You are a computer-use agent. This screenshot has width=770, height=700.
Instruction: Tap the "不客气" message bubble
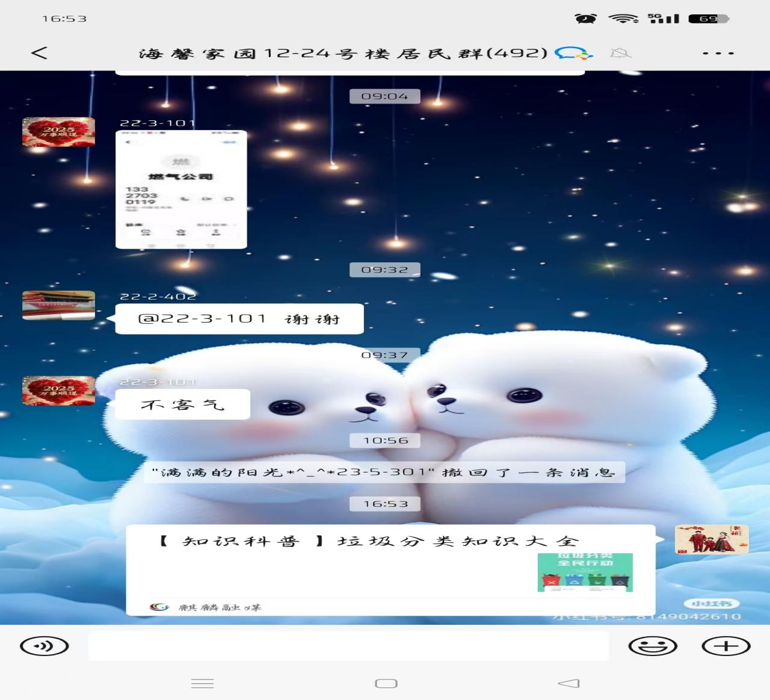182,404
